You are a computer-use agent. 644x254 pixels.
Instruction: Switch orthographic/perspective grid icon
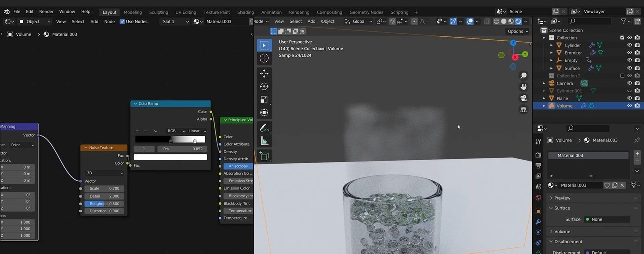tap(523, 109)
